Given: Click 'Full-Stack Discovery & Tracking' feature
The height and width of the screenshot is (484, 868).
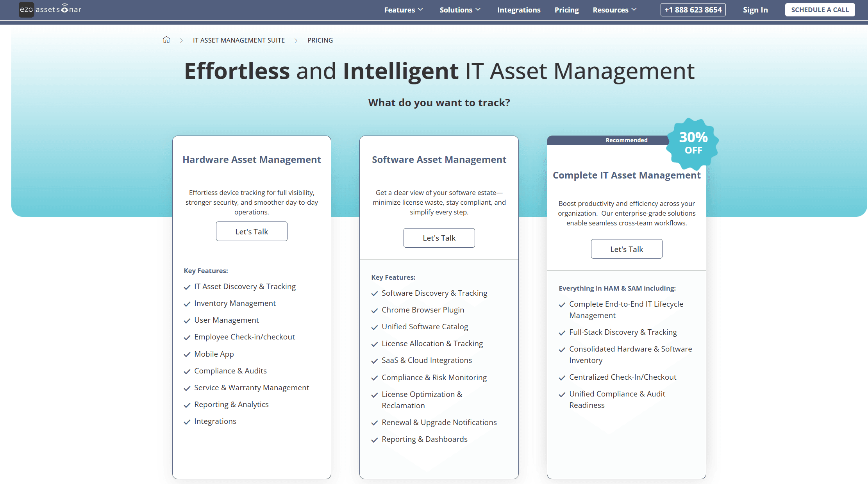Looking at the screenshot, I should pyautogui.click(x=623, y=332).
